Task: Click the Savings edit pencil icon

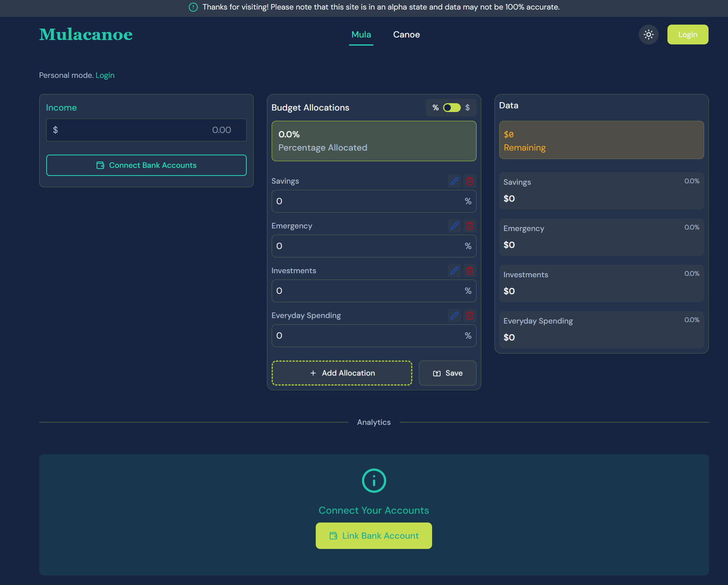Action: 454,181
